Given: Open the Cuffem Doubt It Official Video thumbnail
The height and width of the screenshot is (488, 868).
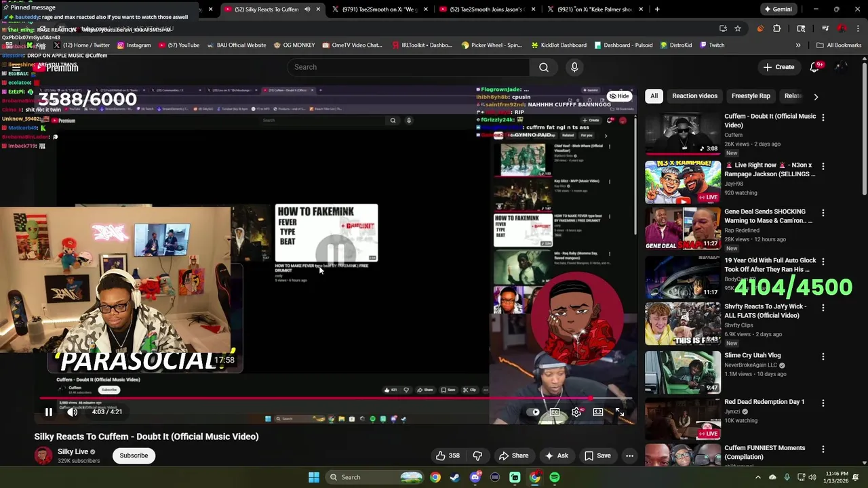Looking at the screenshot, I should [683, 134].
